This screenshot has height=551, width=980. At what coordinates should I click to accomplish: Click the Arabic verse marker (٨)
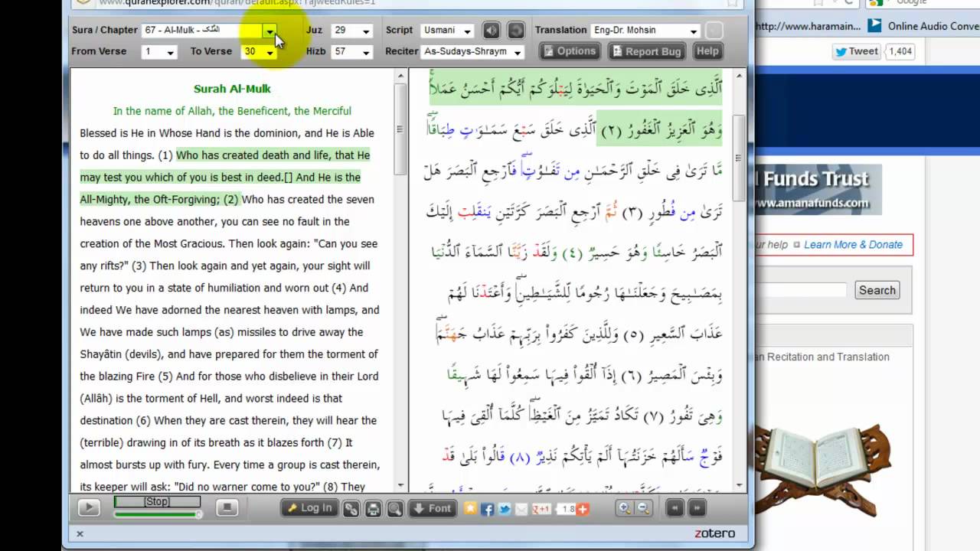520,458
